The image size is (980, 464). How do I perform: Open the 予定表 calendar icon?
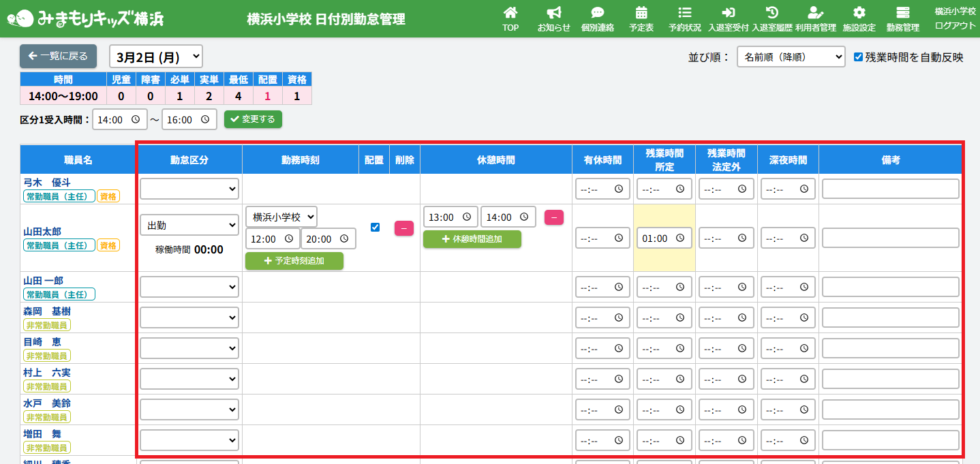pos(641,13)
